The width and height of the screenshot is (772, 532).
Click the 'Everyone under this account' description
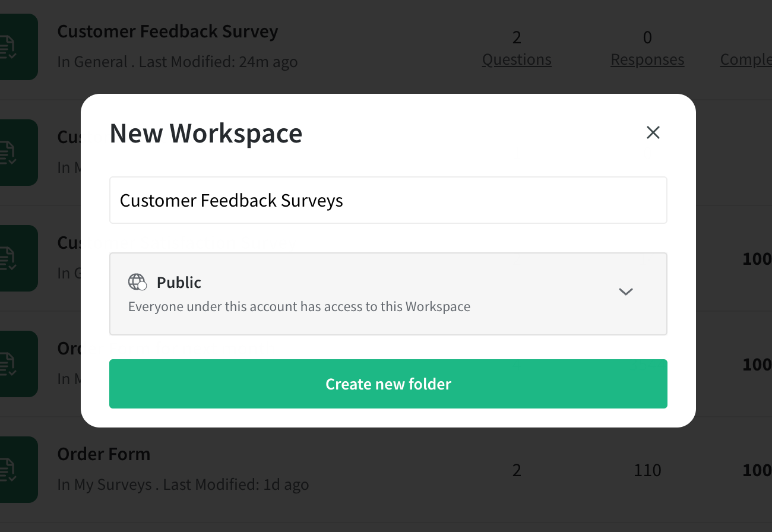tap(299, 307)
